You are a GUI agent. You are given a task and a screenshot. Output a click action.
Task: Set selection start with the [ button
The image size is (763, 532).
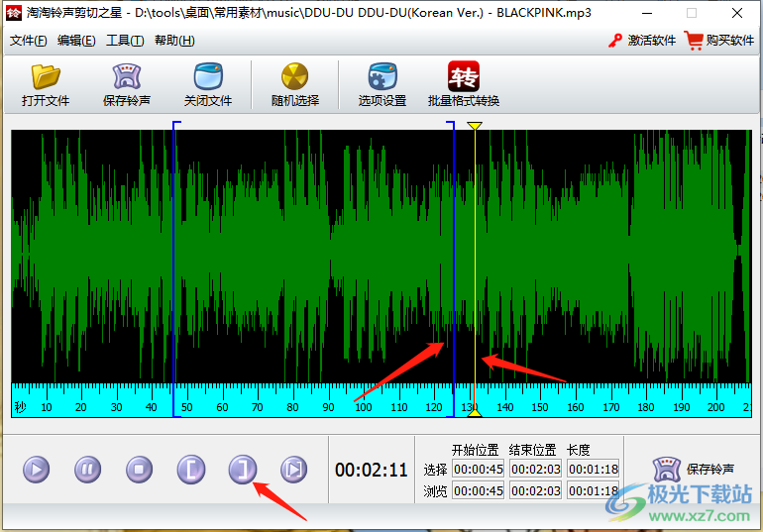coord(190,470)
